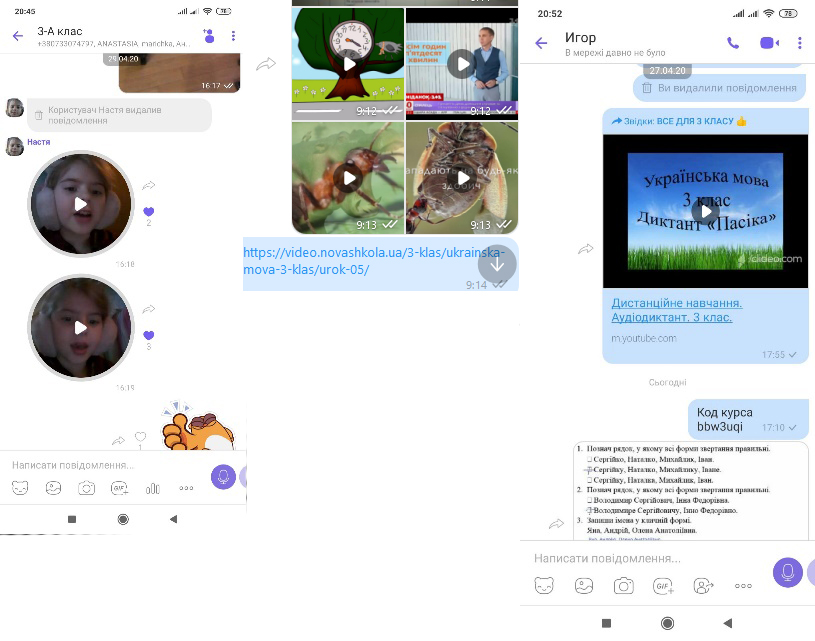Image resolution: width=815 pixels, height=641 pixels.
Task: Open Игор contact info header
Action: coord(615,44)
